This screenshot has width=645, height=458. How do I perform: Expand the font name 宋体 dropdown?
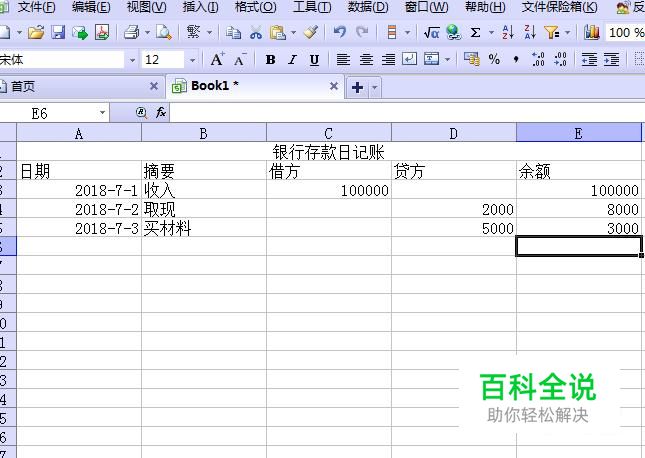tap(132, 60)
